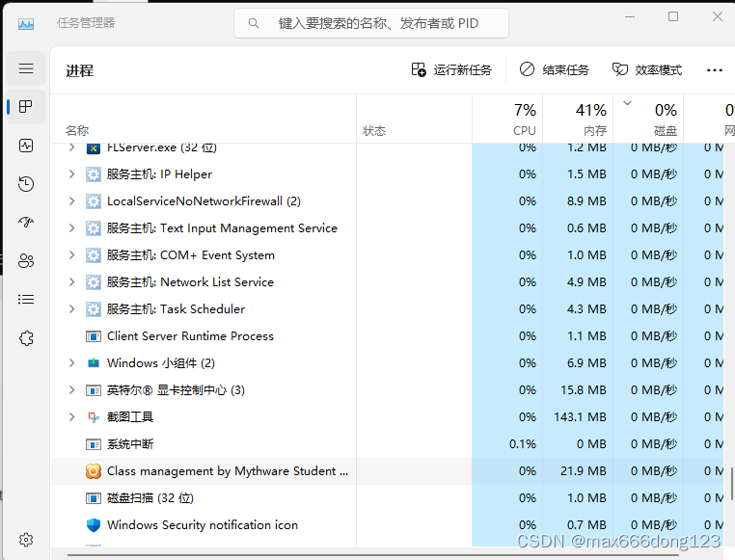Open the Settings gear icon
The width and height of the screenshot is (735, 560).
[26, 540]
